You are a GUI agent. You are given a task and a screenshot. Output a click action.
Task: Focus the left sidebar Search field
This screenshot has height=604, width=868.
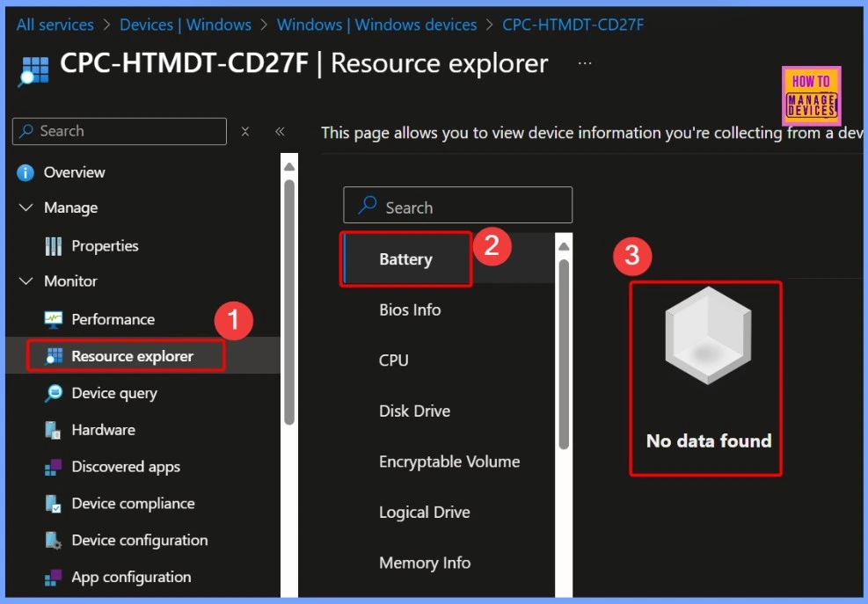point(120,131)
